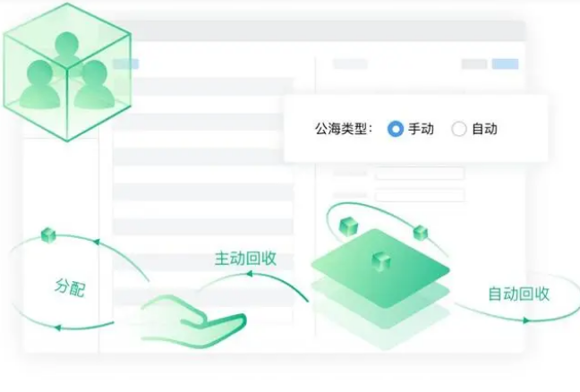Click the right cube orbiting the platform
The image size is (580, 392).
(420, 233)
